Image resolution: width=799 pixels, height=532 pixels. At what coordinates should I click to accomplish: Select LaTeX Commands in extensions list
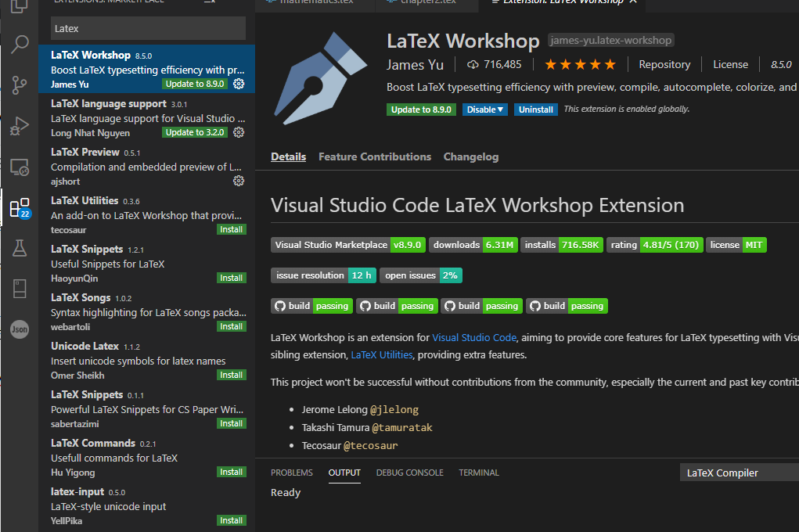point(147,458)
